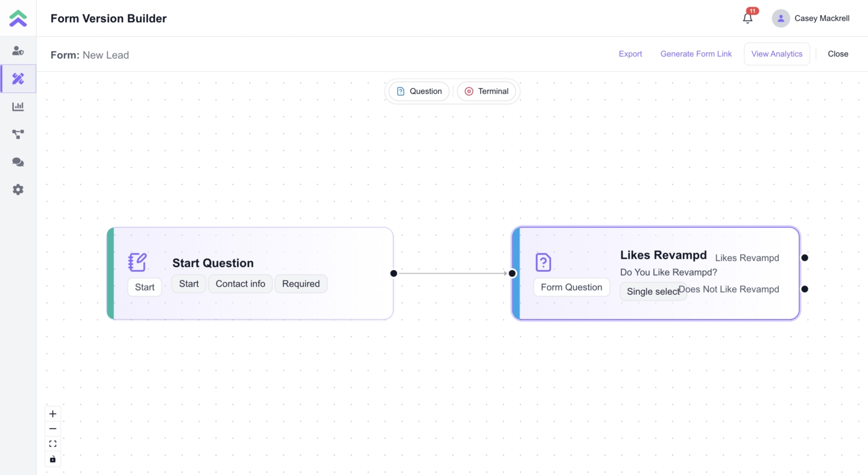
Task: Add a Terminal node from toolbar
Action: (x=486, y=92)
